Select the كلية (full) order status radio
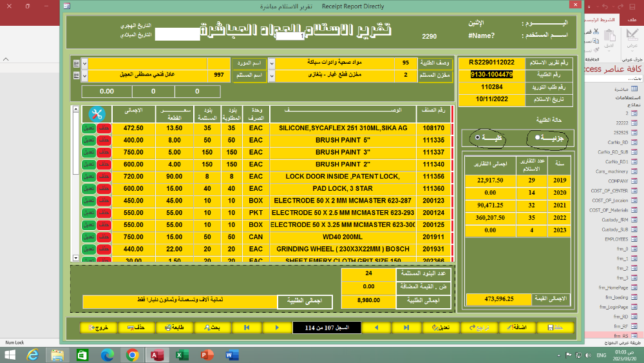Screen dimensions: 644x363 (x=477, y=137)
